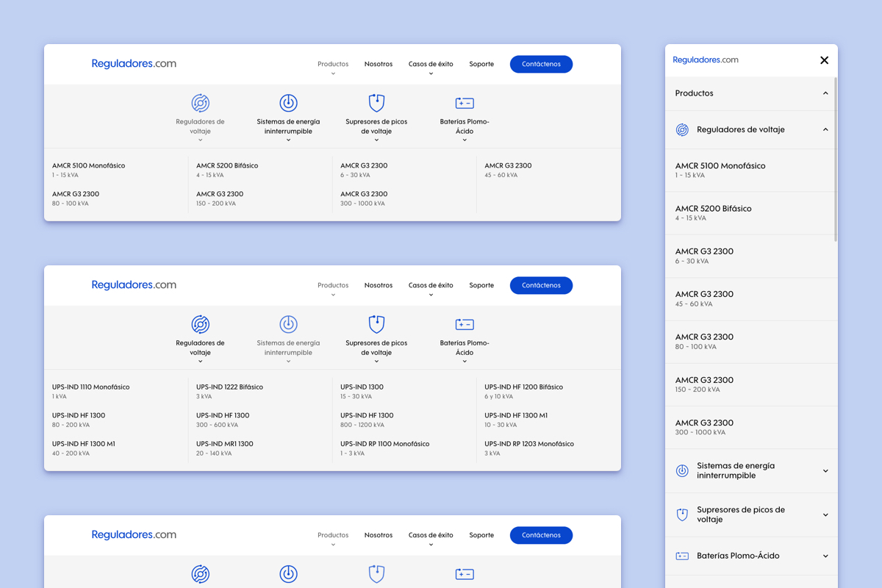Open Casos de éxito dropdown in middle mockup

click(431, 288)
